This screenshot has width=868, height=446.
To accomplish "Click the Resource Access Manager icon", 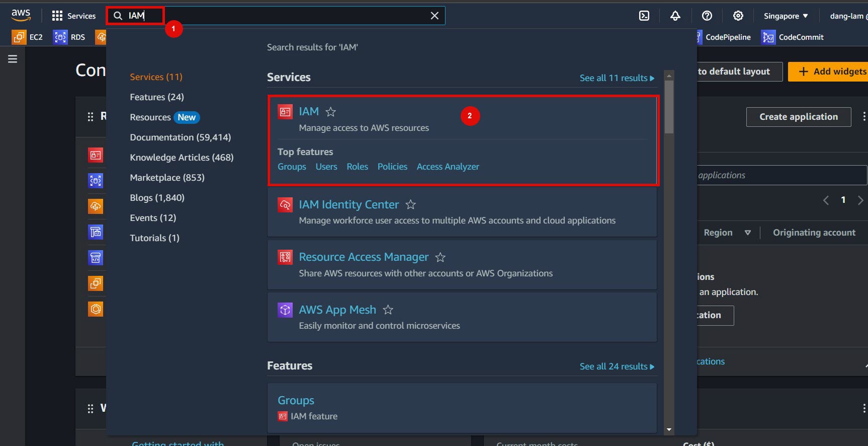I will (285, 257).
